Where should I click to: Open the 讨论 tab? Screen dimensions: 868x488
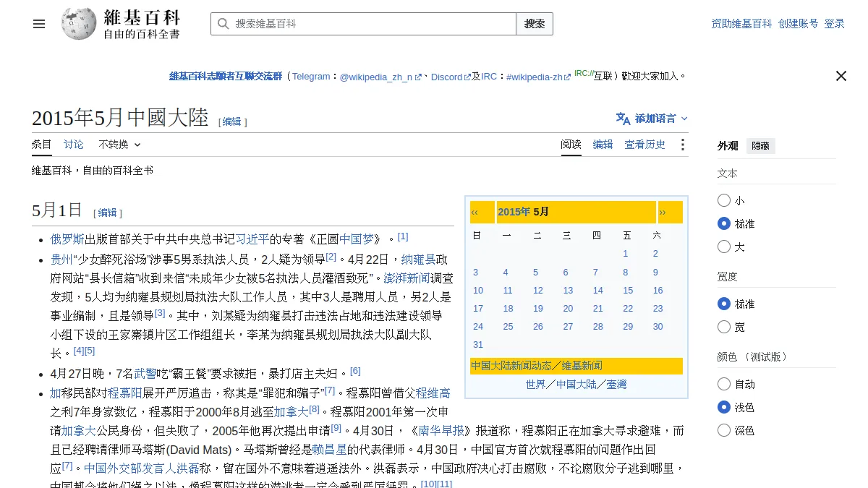coord(74,145)
